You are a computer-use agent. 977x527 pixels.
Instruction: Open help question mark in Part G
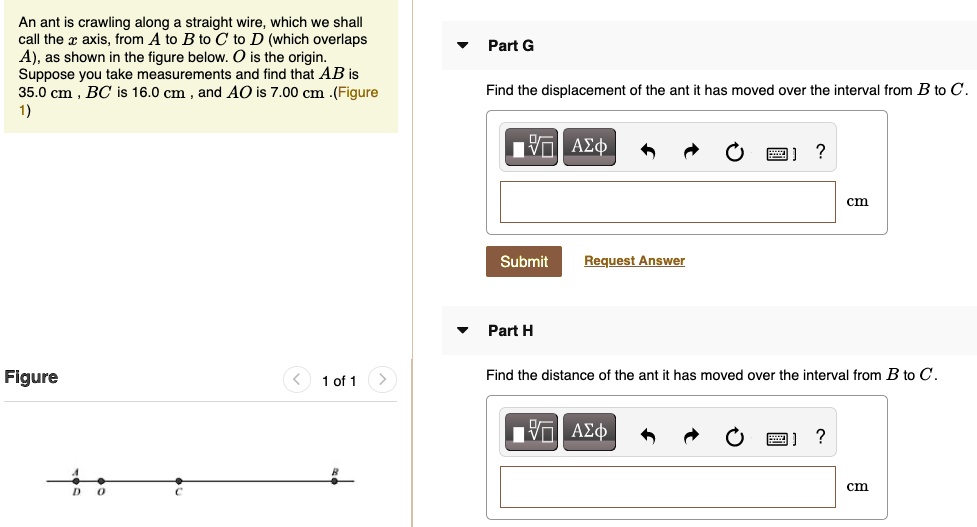821,151
